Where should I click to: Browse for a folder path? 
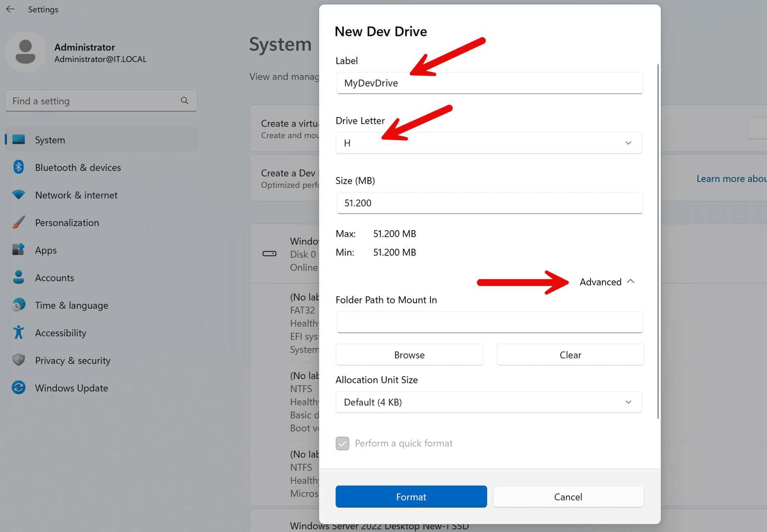[x=408, y=355]
